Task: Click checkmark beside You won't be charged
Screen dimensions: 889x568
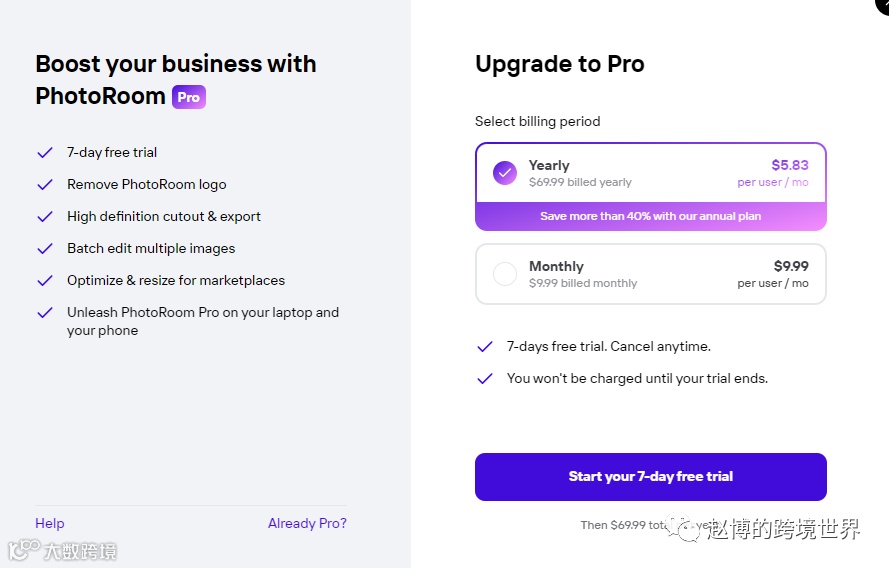Action: coord(485,379)
